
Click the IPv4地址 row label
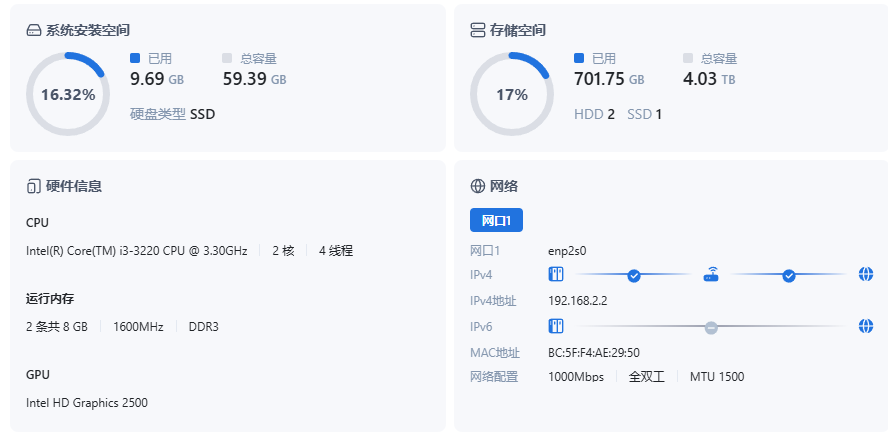tap(493, 301)
